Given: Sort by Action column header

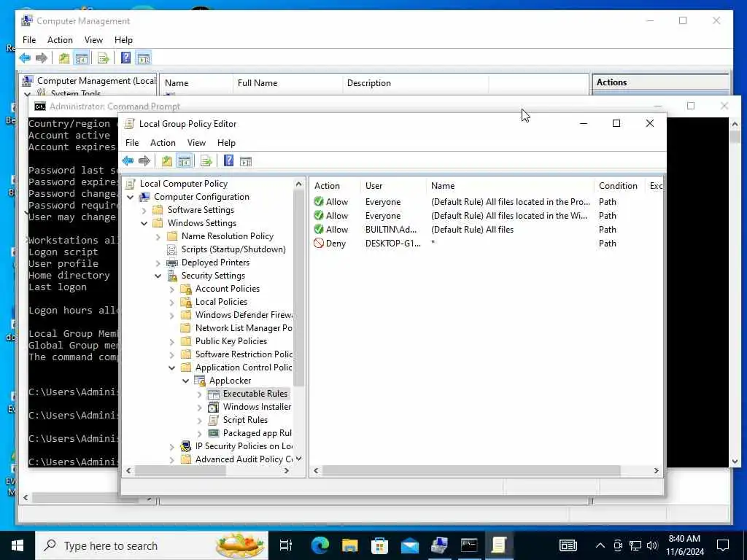Looking at the screenshot, I should (x=336, y=186).
